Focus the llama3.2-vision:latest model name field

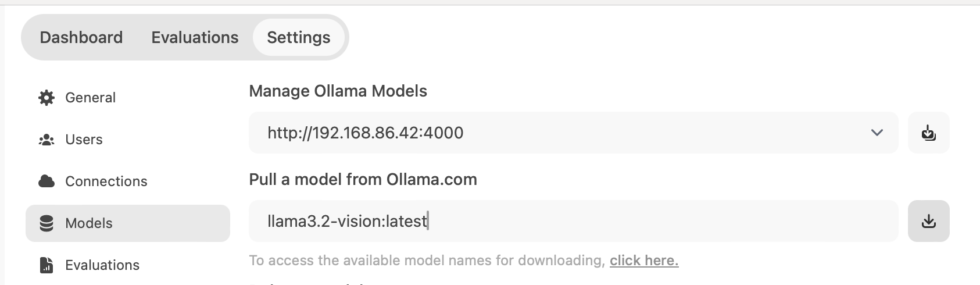573,221
